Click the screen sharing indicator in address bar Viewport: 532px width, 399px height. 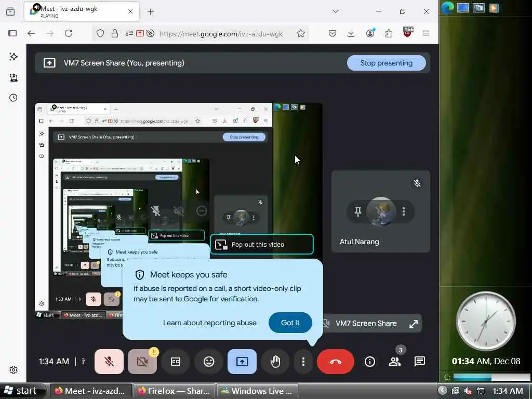(140, 33)
